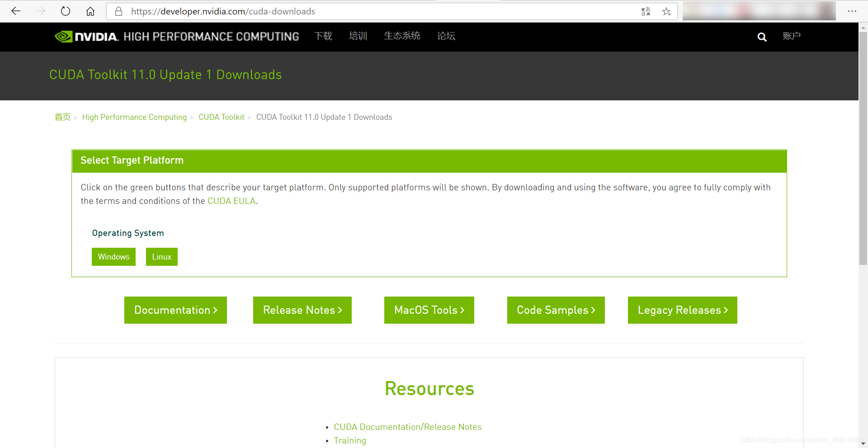This screenshot has height=448, width=868.
Task: Click the page vertical scrollbar thumb
Action: (863, 148)
